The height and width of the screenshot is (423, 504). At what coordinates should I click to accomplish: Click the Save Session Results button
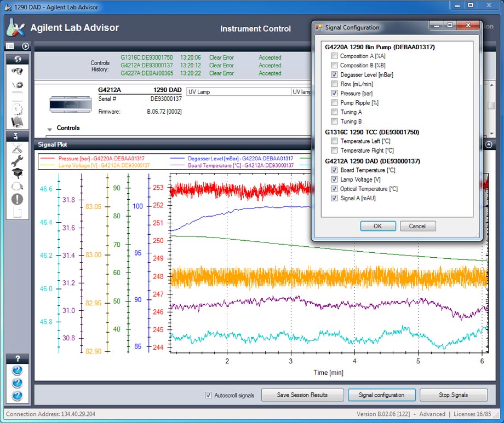click(302, 395)
